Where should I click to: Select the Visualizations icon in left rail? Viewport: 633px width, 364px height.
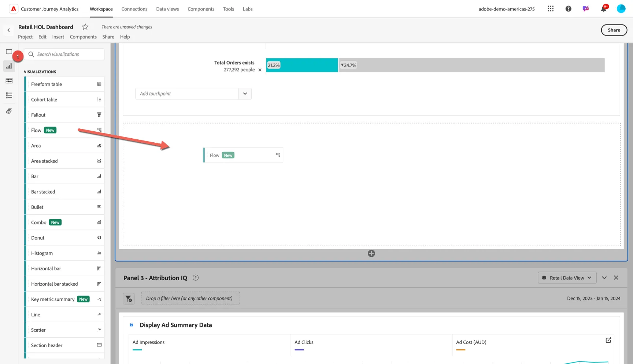(x=9, y=66)
